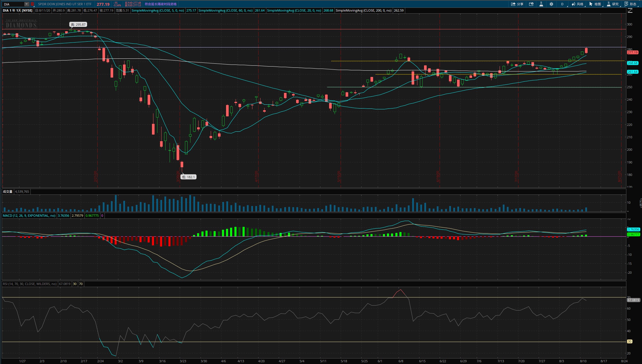Click the 符合延长隔夜时段资格 label

pos(161,4)
